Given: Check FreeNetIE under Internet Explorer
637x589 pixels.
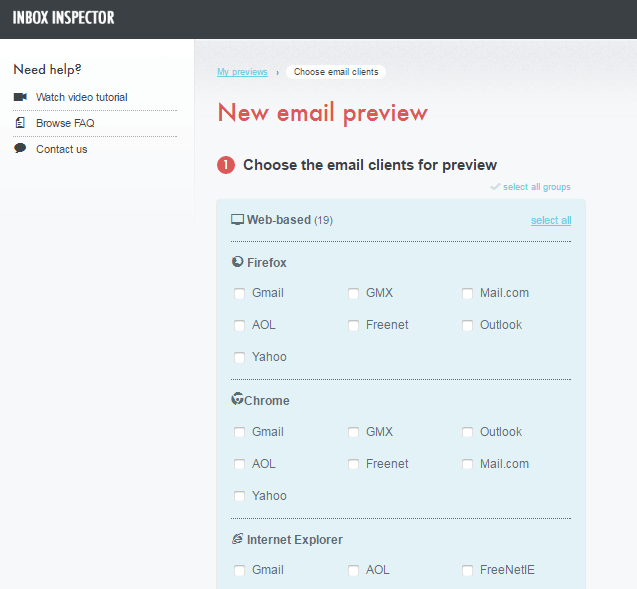Looking at the screenshot, I should 467,570.
